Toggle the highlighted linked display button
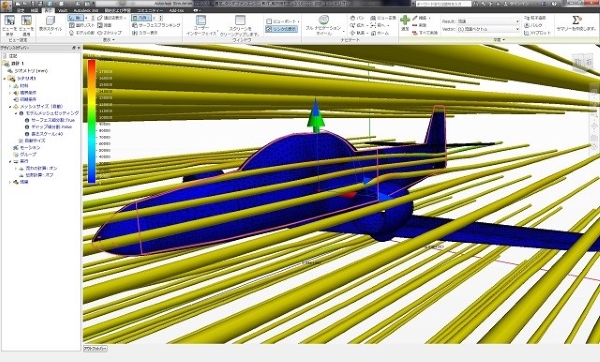This screenshot has height=362, width=600. coord(281,29)
